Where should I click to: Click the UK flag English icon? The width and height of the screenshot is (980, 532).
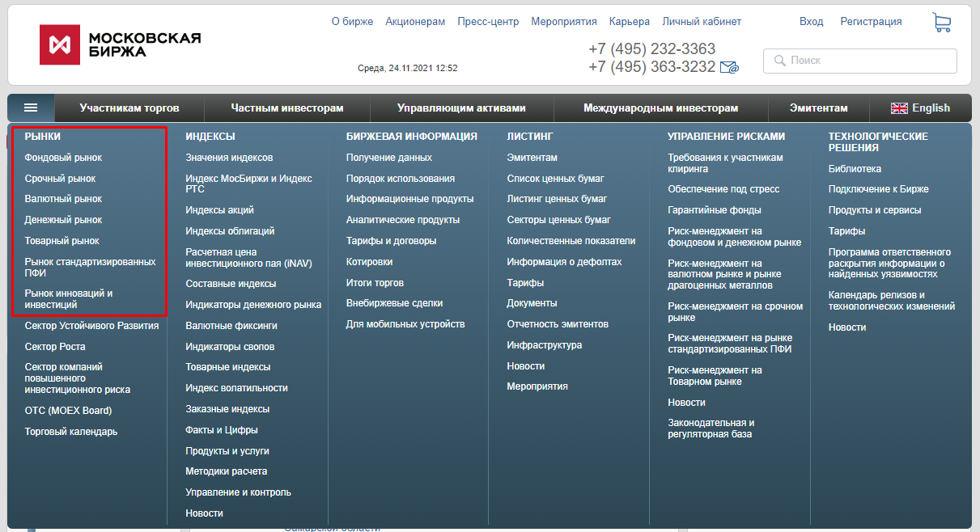tap(899, 108)
